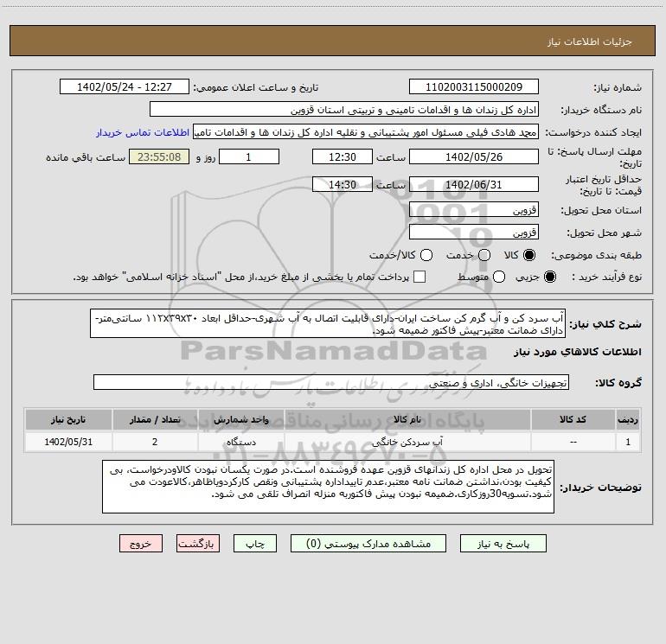This screenshot has width=666, height=644.
Task: Click the buyer organization name field
Action: pos(344,109)
